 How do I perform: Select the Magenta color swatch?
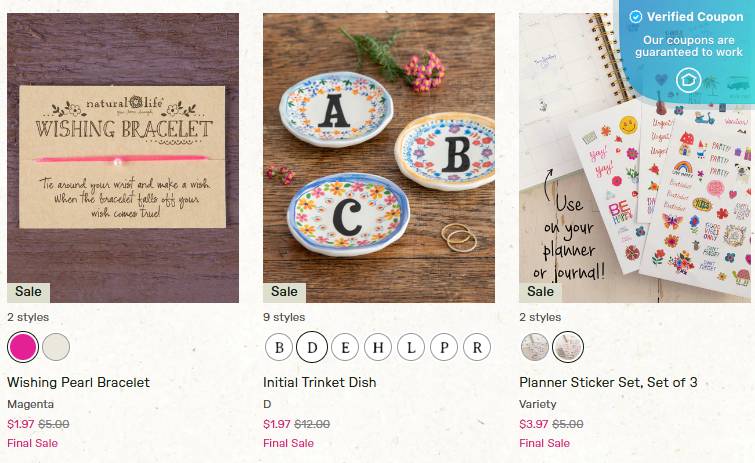[23, 347]
